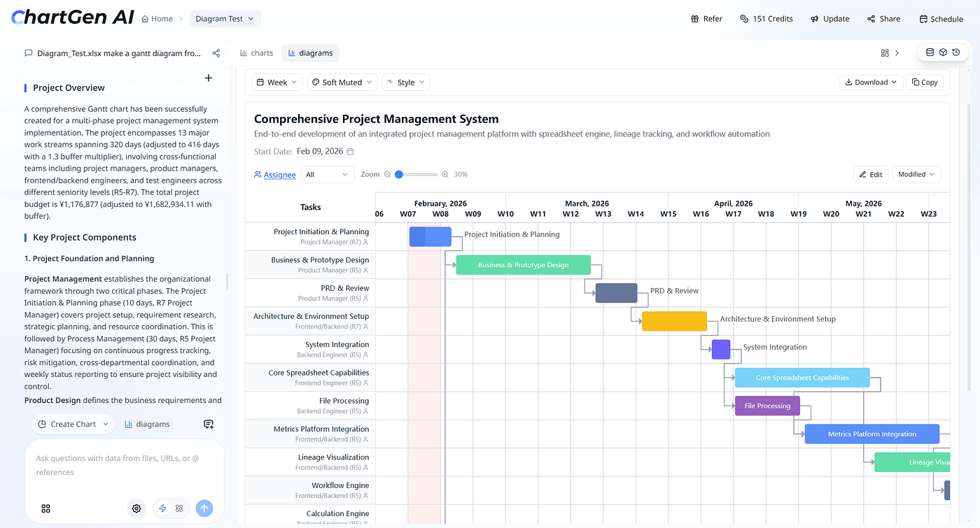Switch to the charts tab
Screen dimensions: 980x528
coord(256,53)
